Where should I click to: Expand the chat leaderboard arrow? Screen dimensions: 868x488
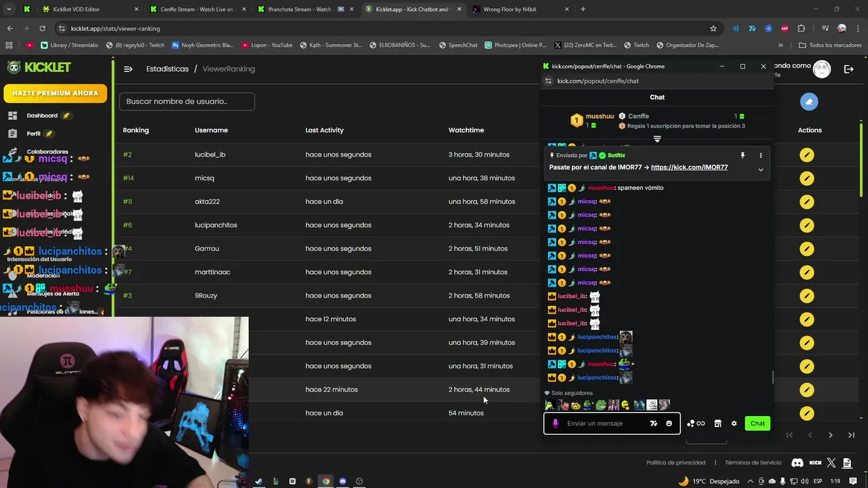(x=657, y=139)
